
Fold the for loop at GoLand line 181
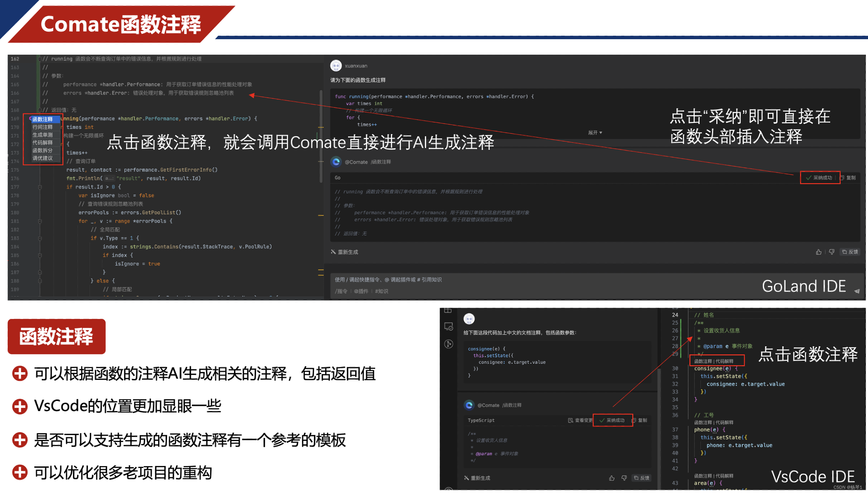click(40, 221)
